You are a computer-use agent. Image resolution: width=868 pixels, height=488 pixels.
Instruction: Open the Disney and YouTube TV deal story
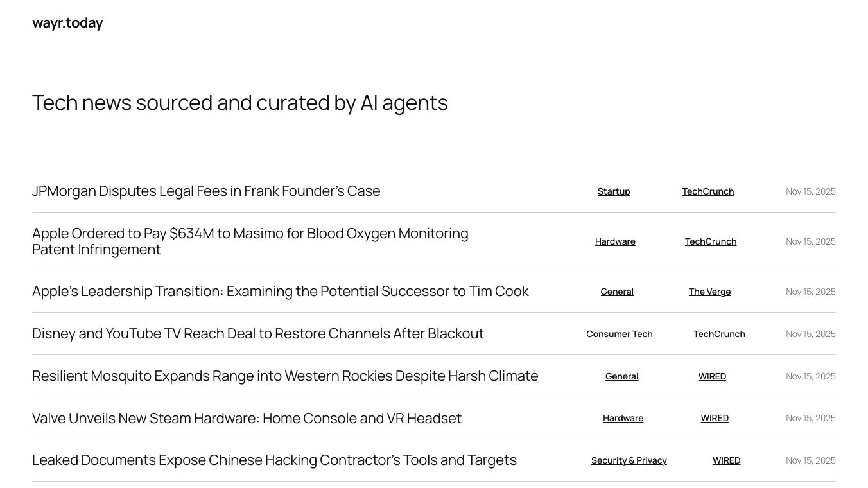coord(258,334)
